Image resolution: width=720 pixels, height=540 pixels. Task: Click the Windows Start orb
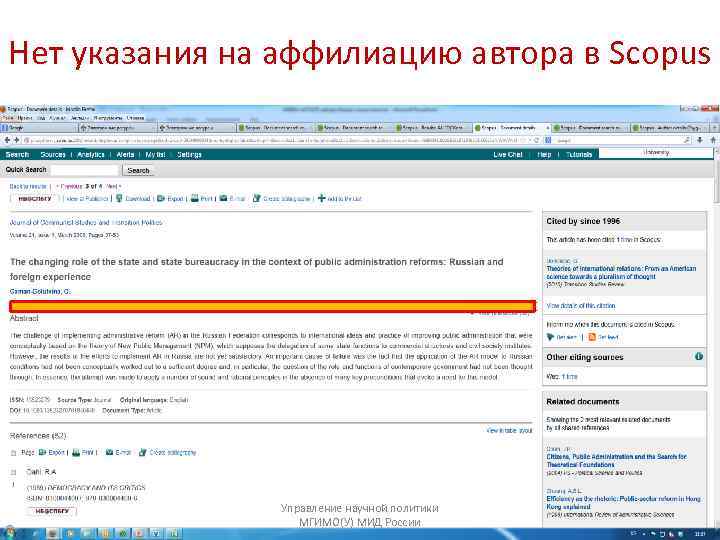pos(8,534)
